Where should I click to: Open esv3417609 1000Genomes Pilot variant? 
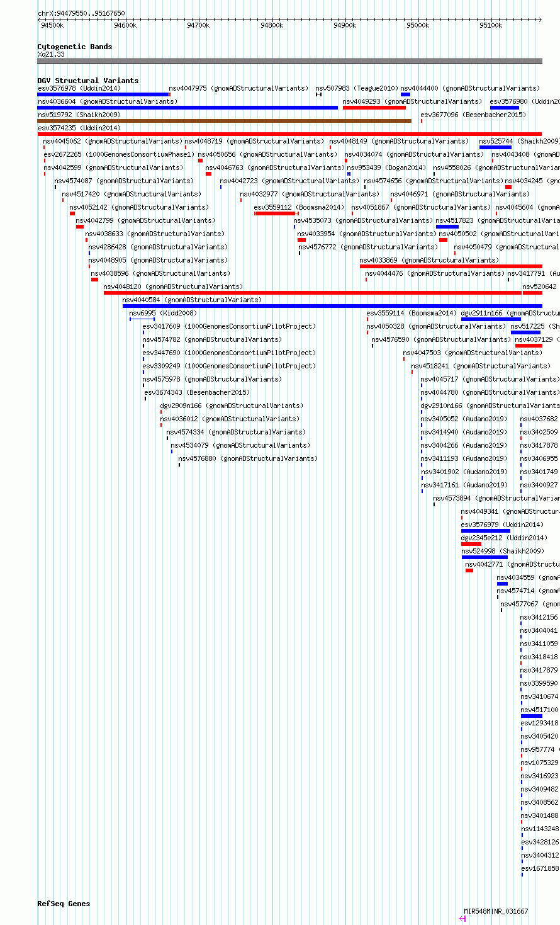[x=229, y=326]
